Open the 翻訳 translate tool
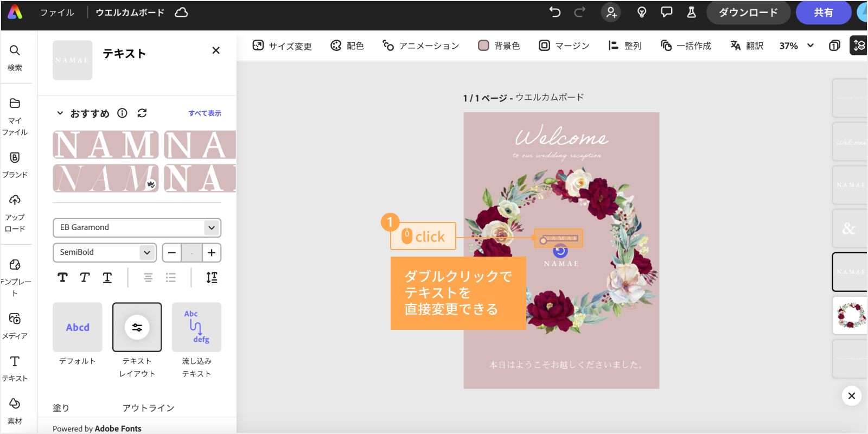868x434 pixels. coord(746,46)
